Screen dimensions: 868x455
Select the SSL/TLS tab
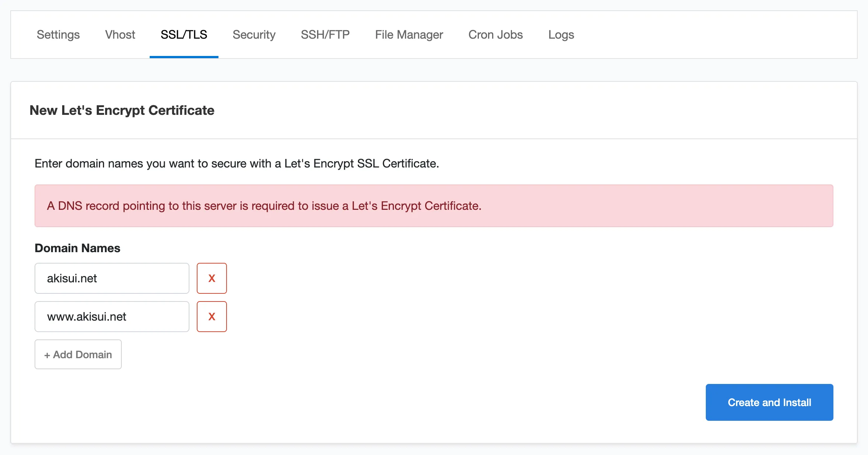click(184, 35)
